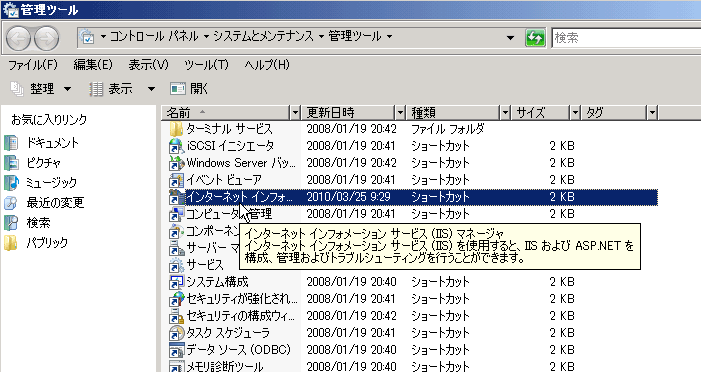Expand the 名前 column filter dropdown
This screenshot has width=701, height=372.
295,113
